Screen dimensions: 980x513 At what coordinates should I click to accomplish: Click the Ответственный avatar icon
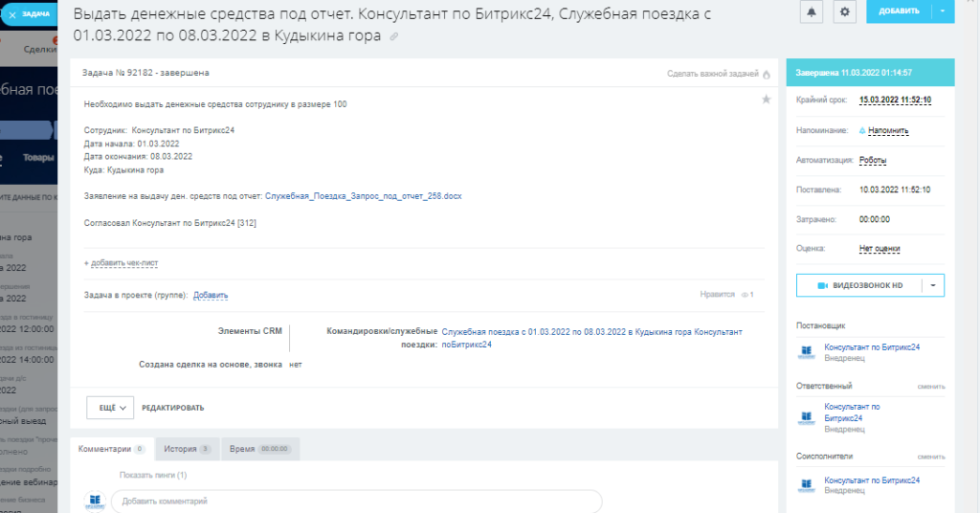tap(807, 418)
